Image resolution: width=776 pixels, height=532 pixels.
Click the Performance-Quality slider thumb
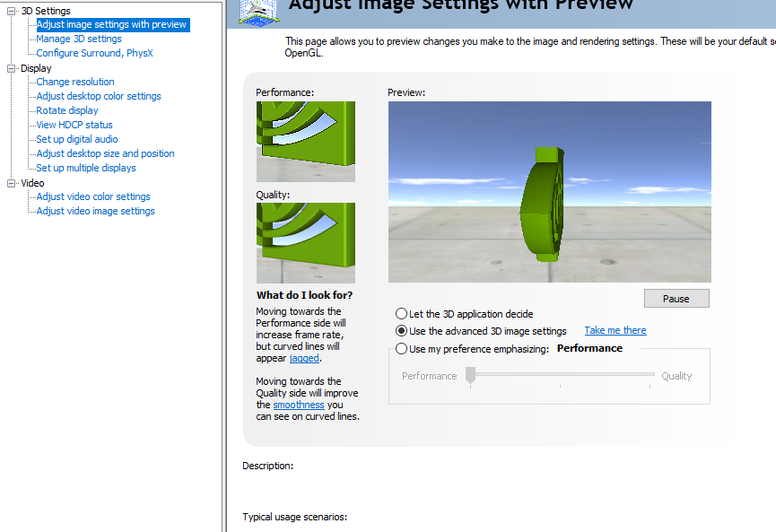[470, 375]
